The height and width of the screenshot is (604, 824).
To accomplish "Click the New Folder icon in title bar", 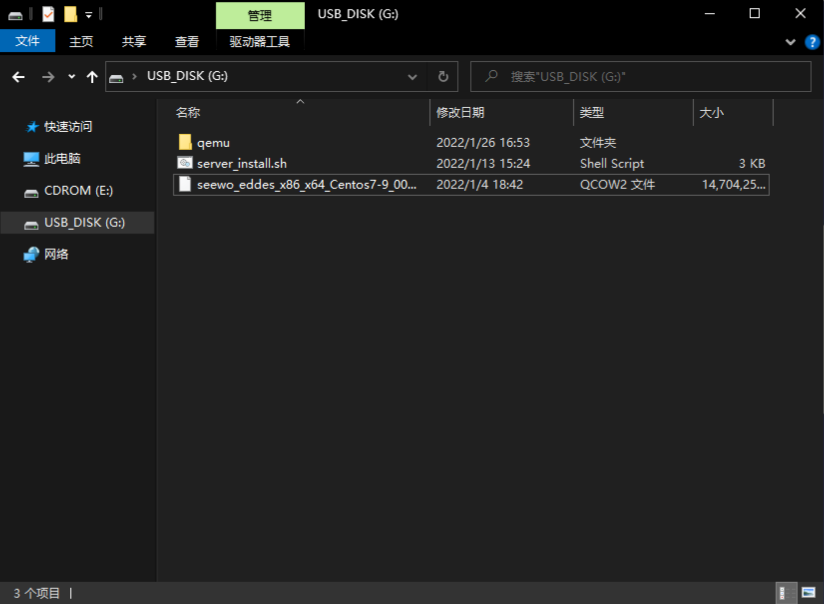I will [x=70, y=14].
